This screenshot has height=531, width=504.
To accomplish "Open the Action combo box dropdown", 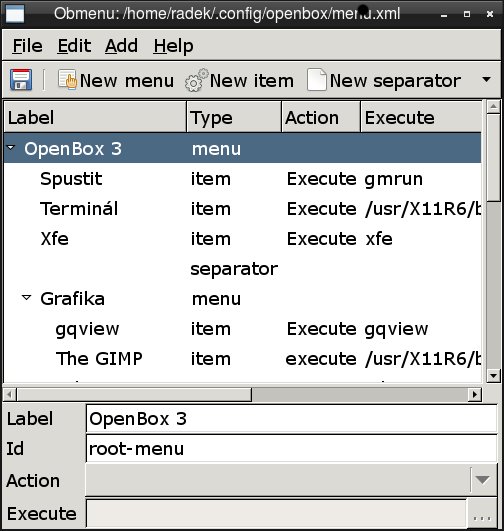I will 482,480.
